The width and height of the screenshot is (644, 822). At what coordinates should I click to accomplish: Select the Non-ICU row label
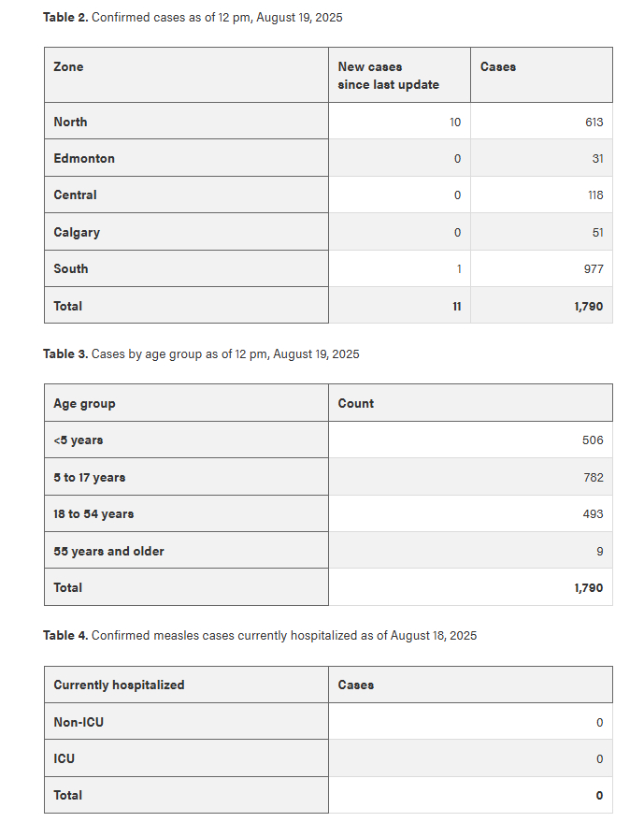coord(79,722)
